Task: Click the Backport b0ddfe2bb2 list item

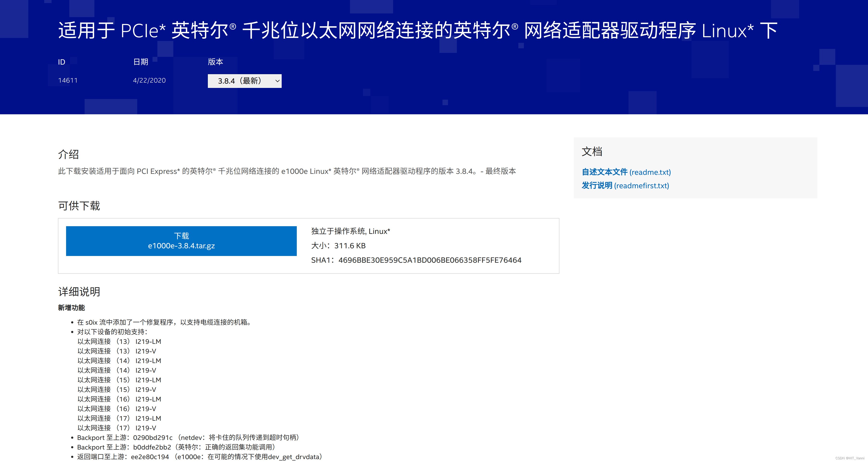Action: (176, 447)
